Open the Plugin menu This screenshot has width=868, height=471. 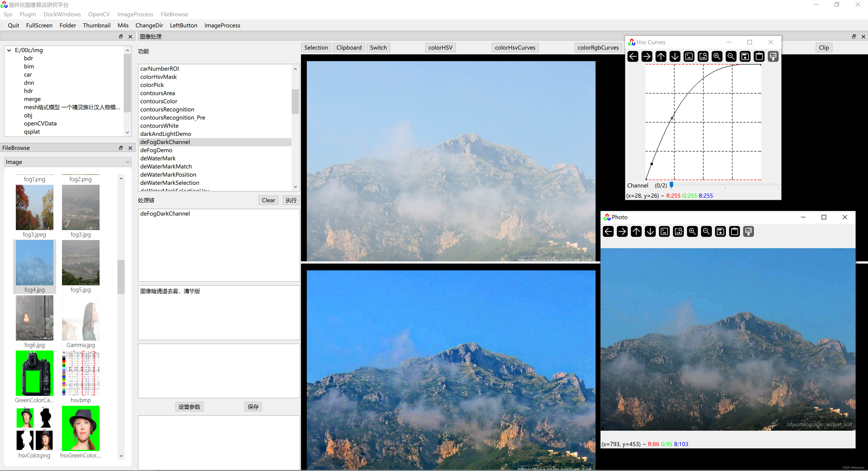click(28, 14)
